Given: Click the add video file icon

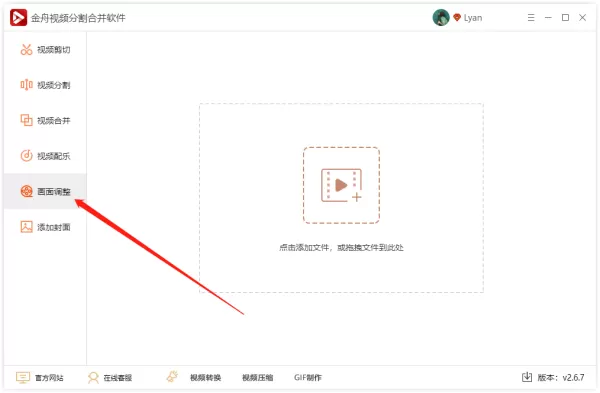Looking at the screenshot, I should 341,185.
